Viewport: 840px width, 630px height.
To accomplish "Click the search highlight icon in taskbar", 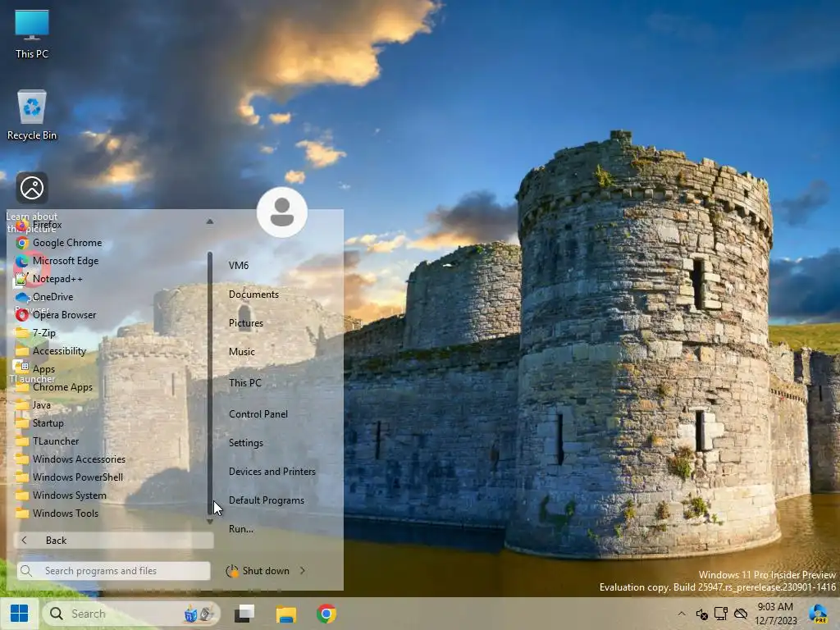I will tap(199, 614).
